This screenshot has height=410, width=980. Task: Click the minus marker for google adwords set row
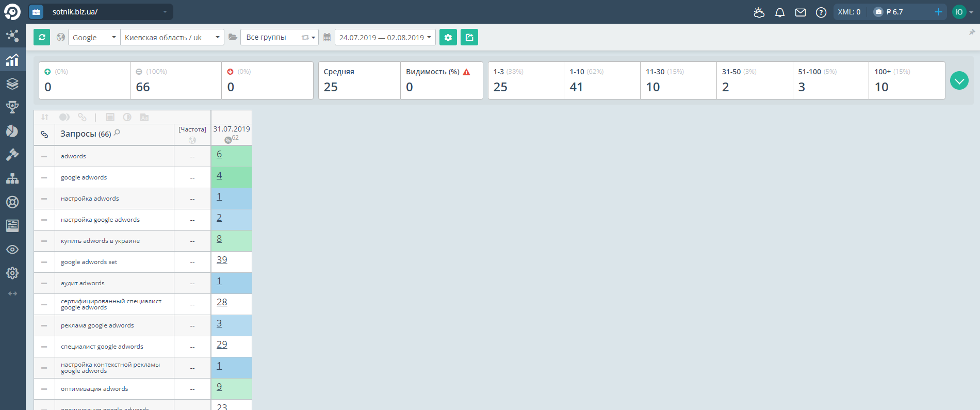point(44,262)
